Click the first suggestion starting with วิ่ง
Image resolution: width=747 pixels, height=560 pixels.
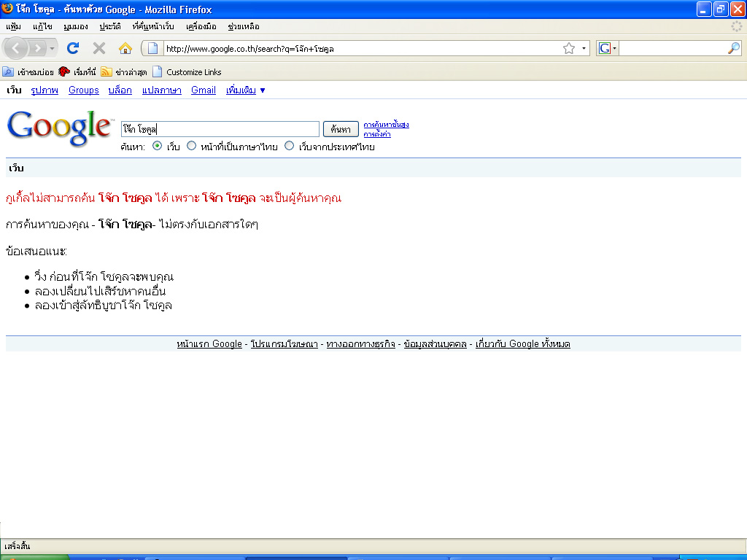click(104, 276)
